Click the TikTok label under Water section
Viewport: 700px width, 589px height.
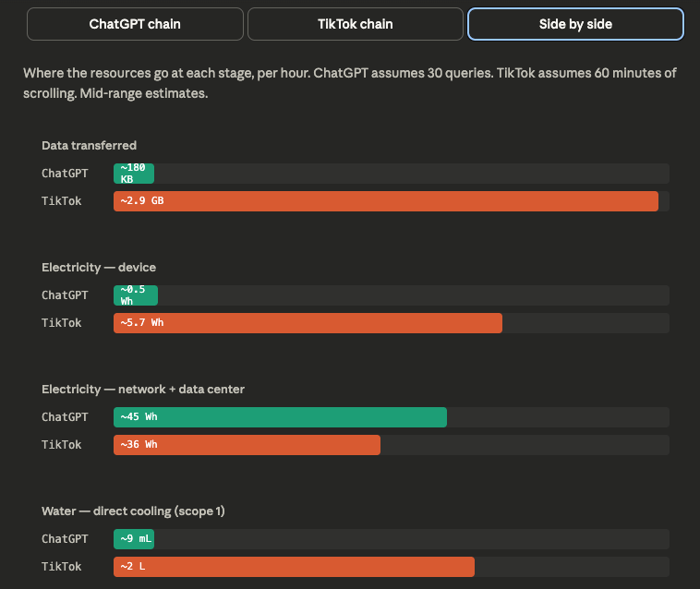click(x=61, y=567)
